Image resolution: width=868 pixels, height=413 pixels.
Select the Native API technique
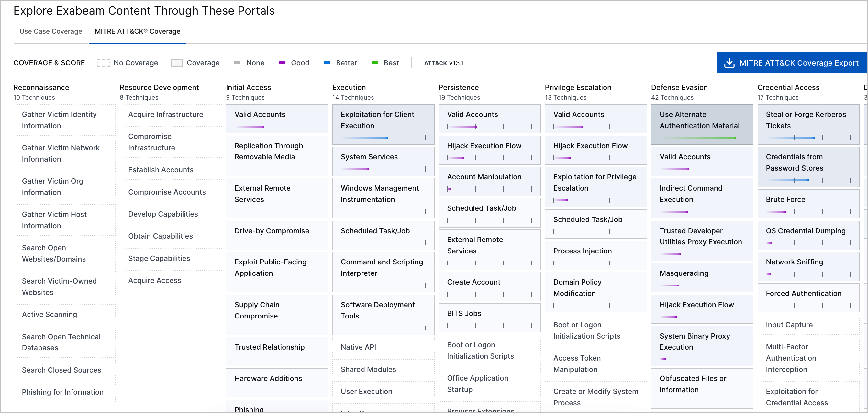click(384, 347)
